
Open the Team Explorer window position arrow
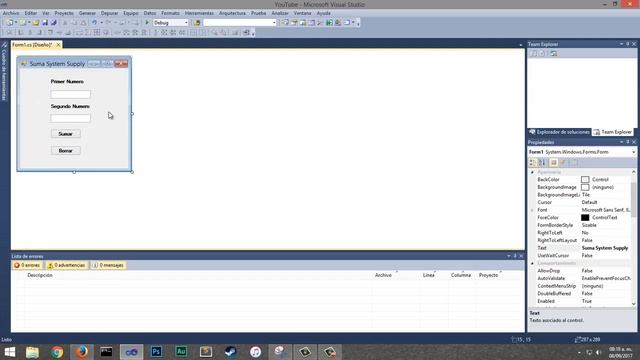pyautogui.click(x=622, y=44)
